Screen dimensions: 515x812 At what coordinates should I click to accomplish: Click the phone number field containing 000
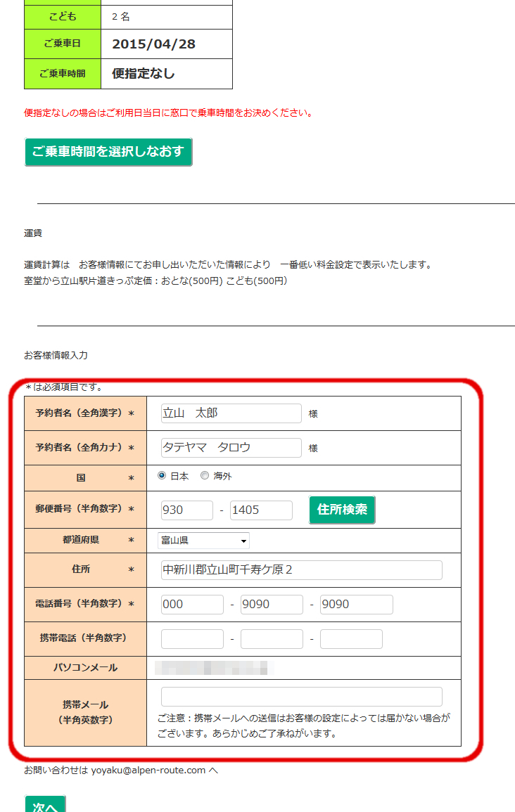pyautogui.click(x=192, y=605)
